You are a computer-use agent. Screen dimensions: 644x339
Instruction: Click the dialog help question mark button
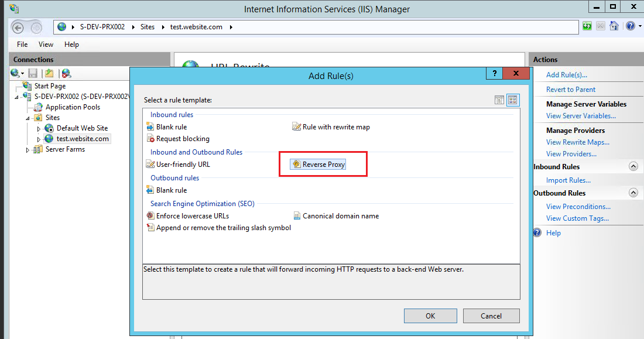(x=495, y=74)
